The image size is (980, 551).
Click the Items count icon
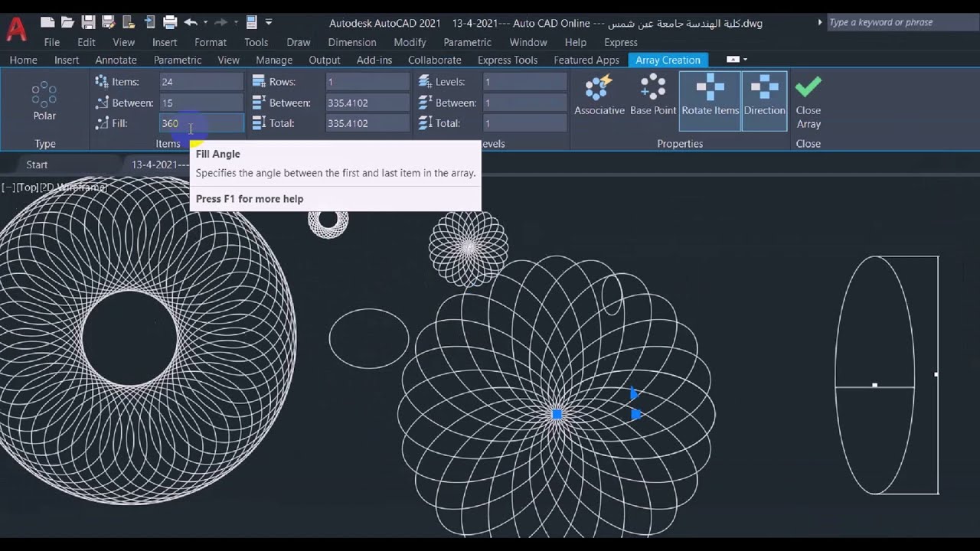pos(102,81)
